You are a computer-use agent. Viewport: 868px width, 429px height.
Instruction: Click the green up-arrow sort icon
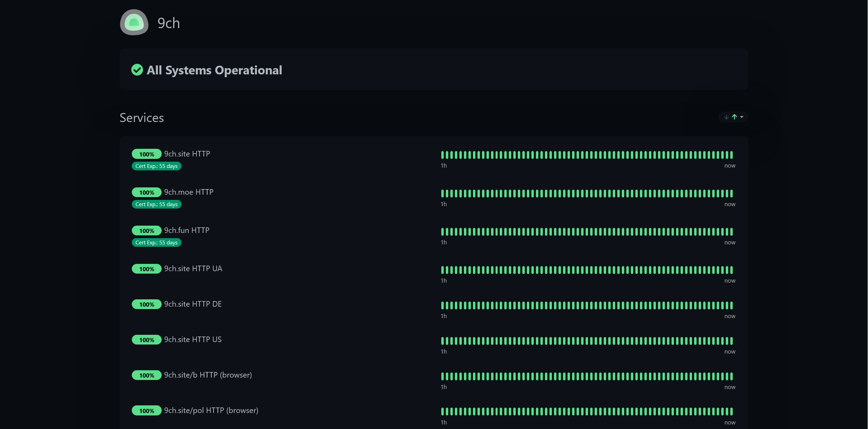click(734, 117)
